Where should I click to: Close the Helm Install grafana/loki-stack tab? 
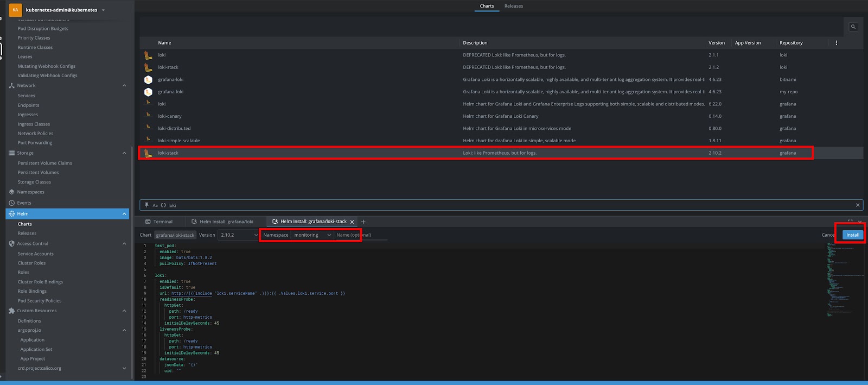pyautogui.click(x=352, y=222)
